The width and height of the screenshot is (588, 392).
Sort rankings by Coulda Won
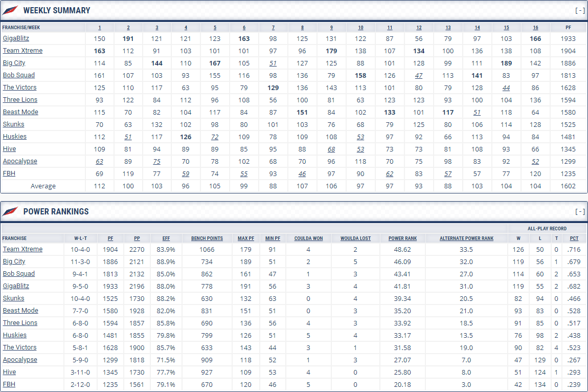(x=308, y=238)
